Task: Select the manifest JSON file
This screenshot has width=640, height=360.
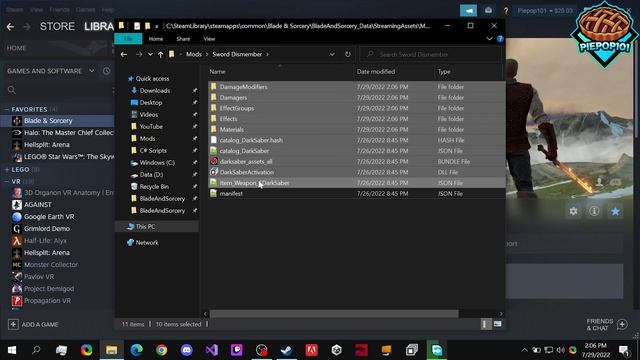Action: pos(231,193)
